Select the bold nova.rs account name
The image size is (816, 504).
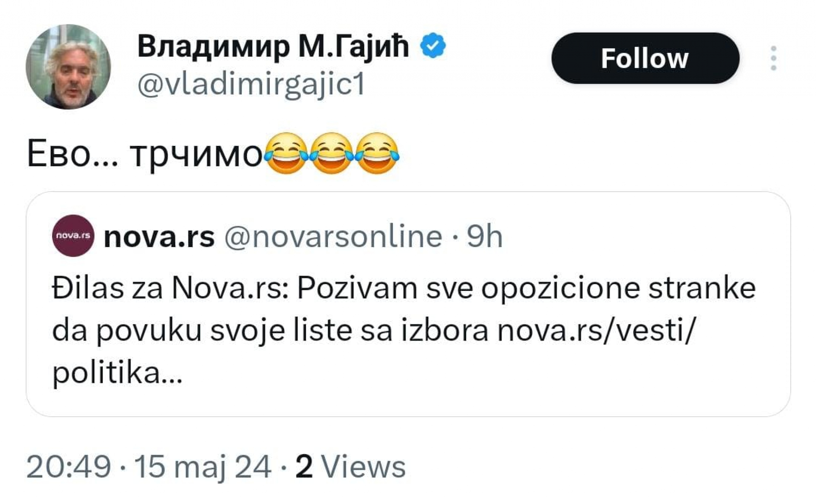click(x=159, y=237)
